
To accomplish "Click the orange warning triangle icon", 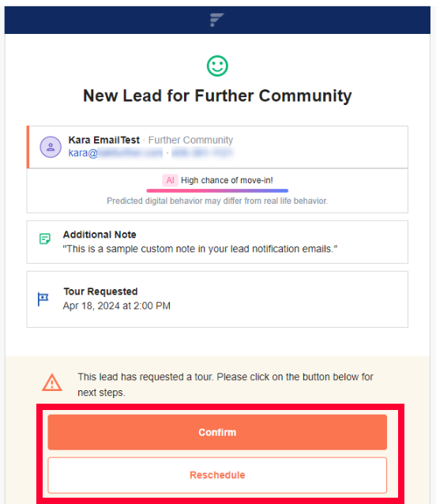I will [x=52, y=382].
